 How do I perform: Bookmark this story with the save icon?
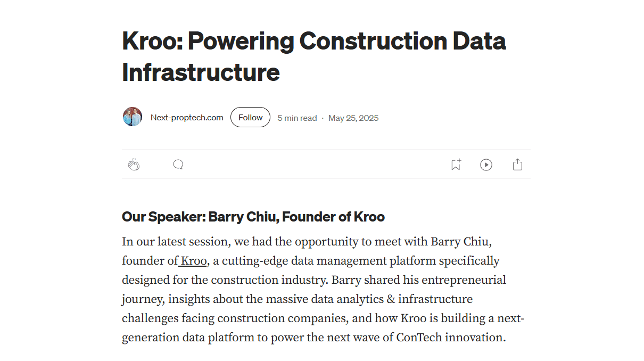click(x=456, y=165)
